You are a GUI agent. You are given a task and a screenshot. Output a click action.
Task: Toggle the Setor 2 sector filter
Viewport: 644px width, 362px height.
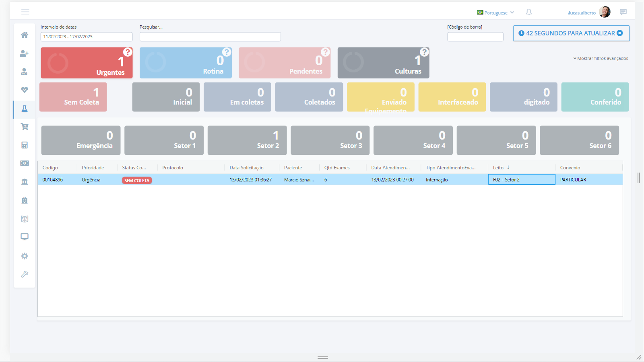(x=247, y=140)
